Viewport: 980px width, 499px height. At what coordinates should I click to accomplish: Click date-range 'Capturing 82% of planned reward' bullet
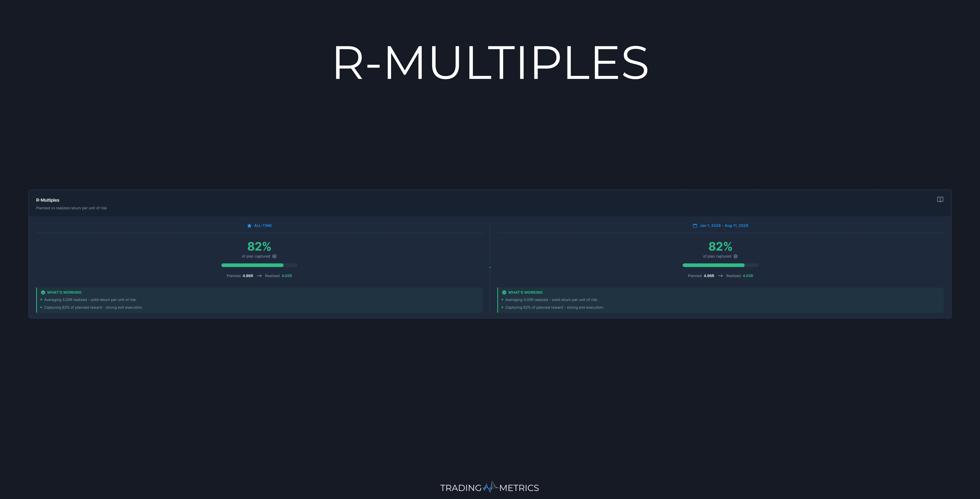(x=554, y=308)
